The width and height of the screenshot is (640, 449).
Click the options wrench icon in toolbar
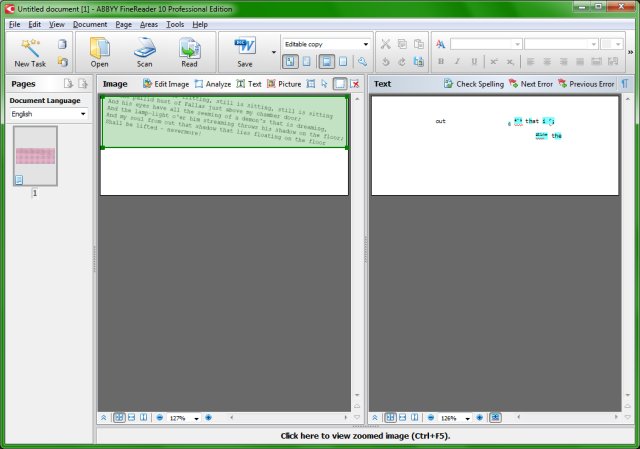click(362, 62)
